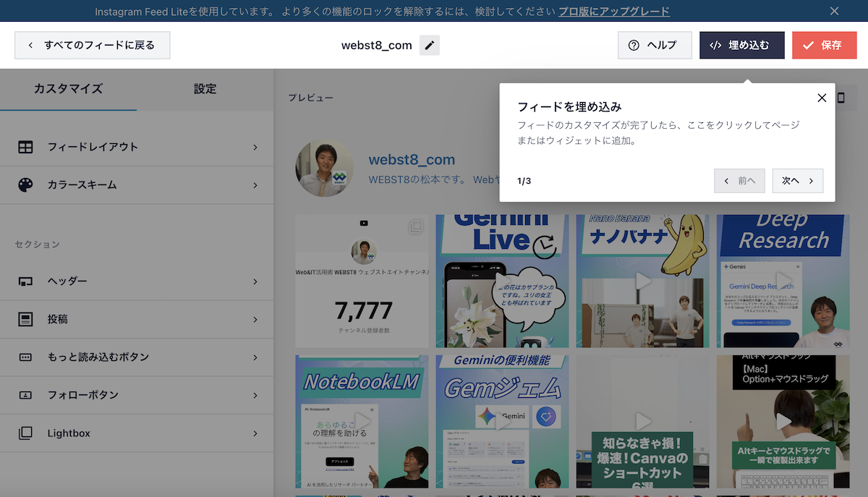Click the pencil icon to rename feed

click(430, 46)
